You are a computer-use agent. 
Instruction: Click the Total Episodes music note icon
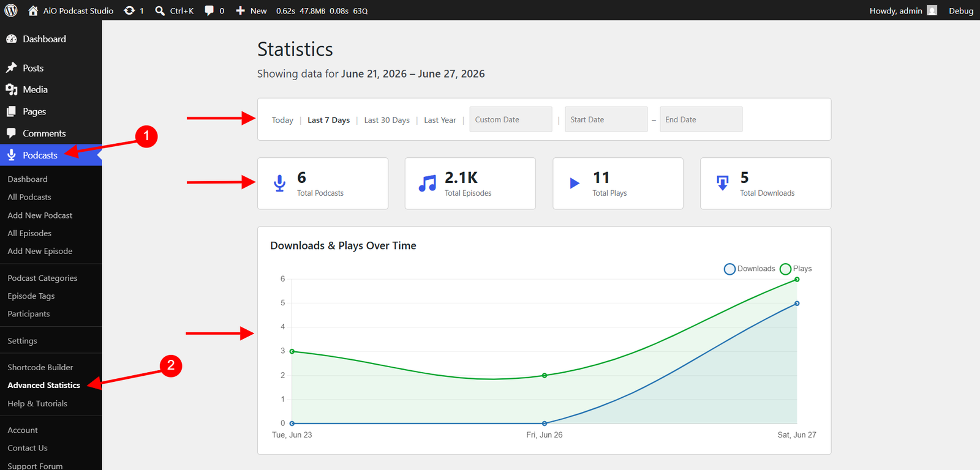coord(428,184)
